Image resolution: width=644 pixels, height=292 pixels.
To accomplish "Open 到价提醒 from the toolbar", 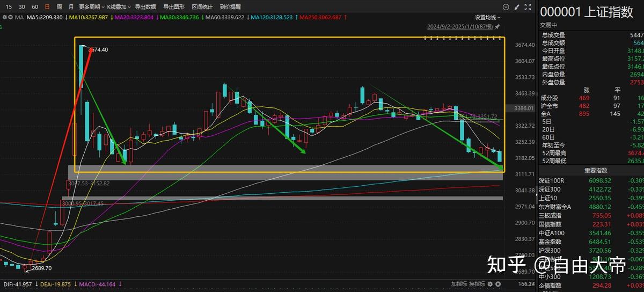I will [x=230, y=7].
